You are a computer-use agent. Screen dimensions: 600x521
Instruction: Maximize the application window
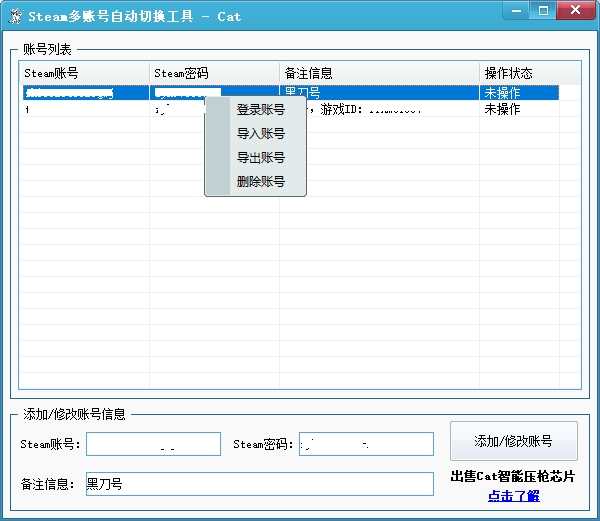tap(543, 10)
